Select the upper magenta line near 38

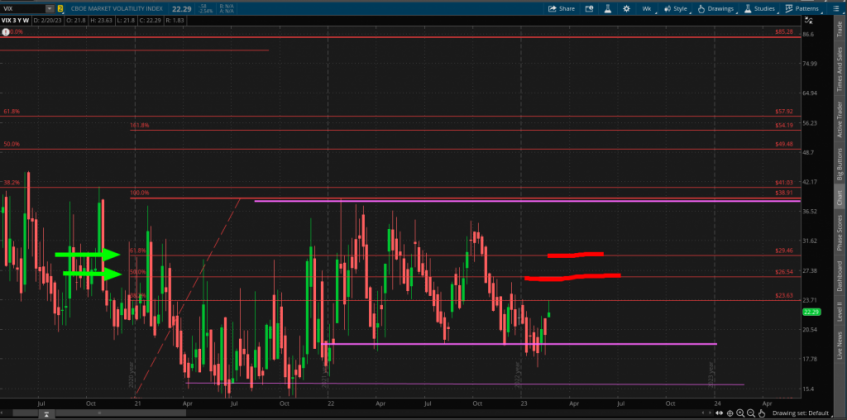[527, 201]
